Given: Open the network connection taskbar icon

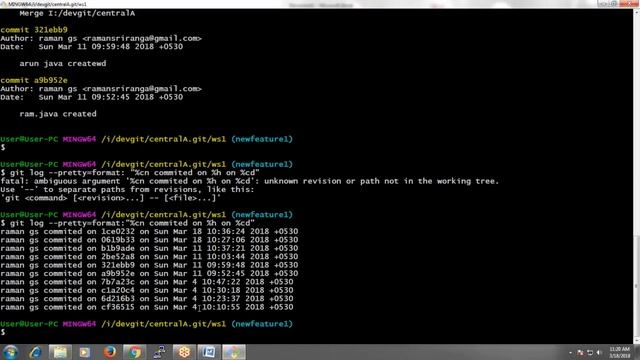Looking at the screenshot, I should 159,352.
